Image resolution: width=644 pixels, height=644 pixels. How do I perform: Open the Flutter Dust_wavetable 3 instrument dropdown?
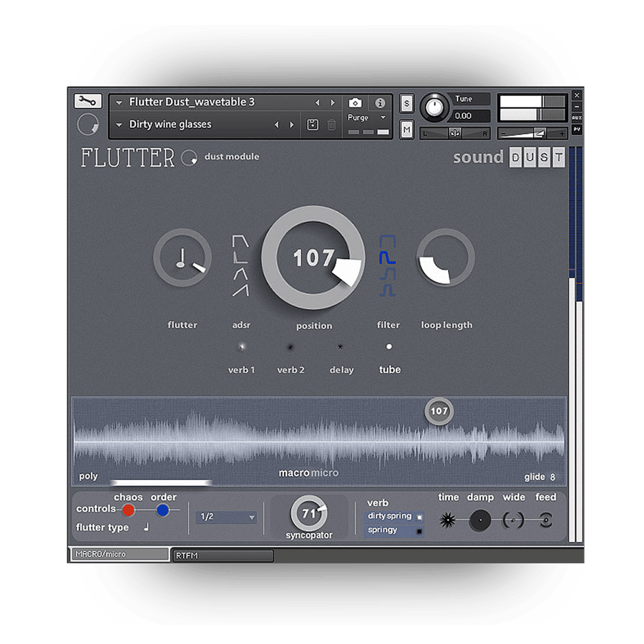[119, 102]
